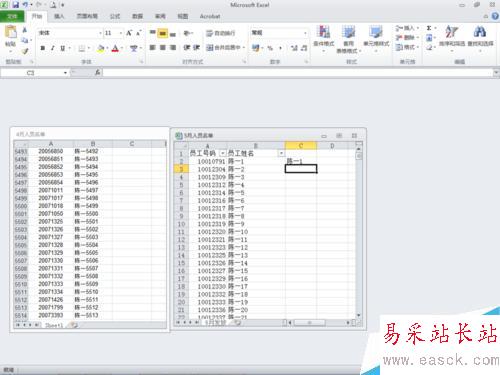Open the green File tab
Viewport: 500px width, 375px height.
[x=12, y=16]
